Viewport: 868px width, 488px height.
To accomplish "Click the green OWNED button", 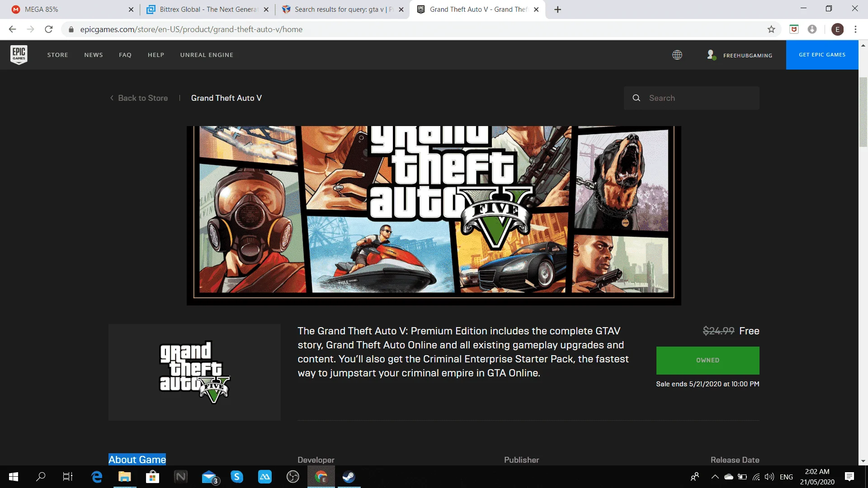I will tap(708, 361).
